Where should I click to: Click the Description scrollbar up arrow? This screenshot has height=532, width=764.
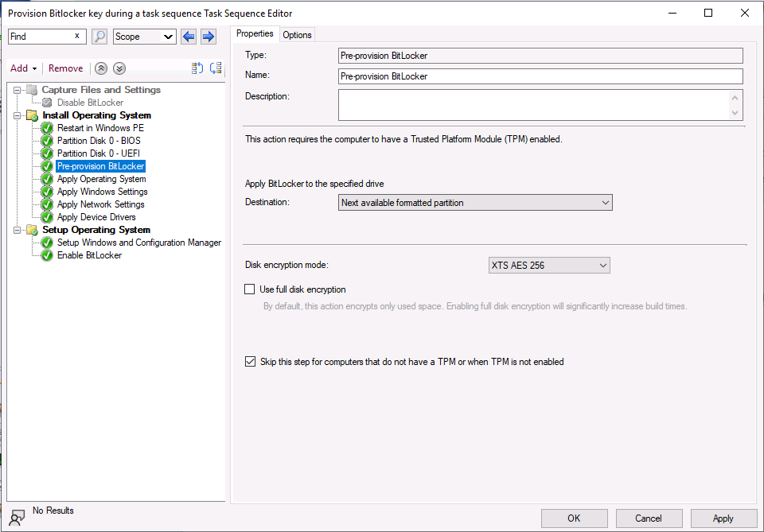pyautogui.click(x=735, y=98)
